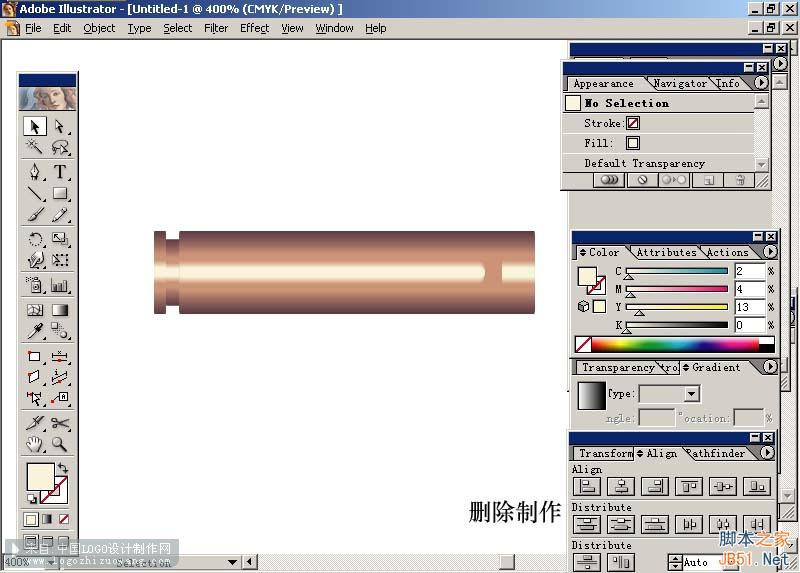
Task: Open the File menu
Action: pos(33,29)
